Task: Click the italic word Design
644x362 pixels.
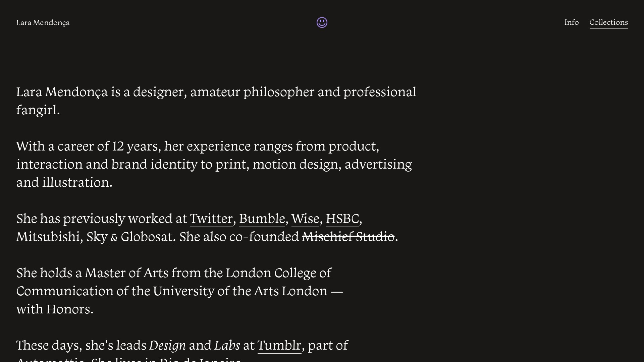Action: pyautogui.click(x=167, y=346)
